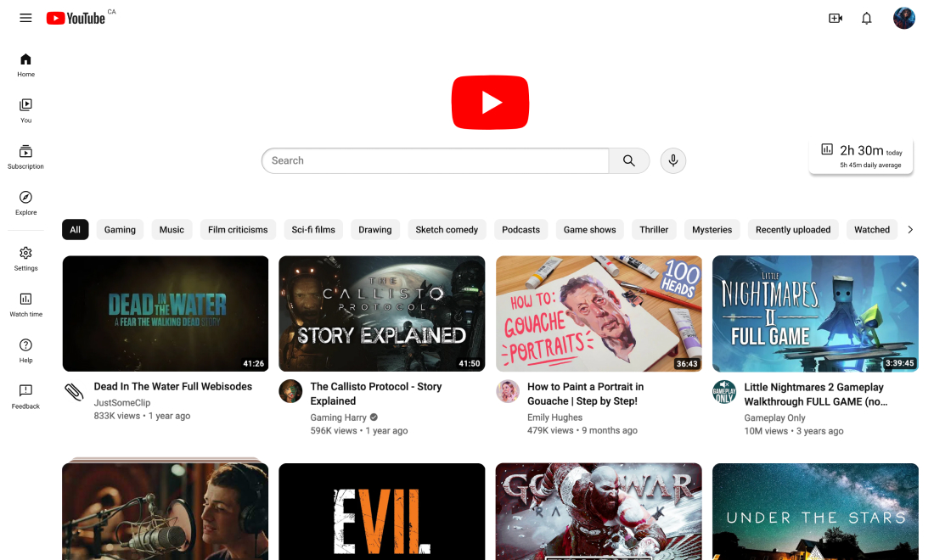The height and width of the screenshot is (560, 934).
Task: Open the notifications bell
Action: [867, 19]
